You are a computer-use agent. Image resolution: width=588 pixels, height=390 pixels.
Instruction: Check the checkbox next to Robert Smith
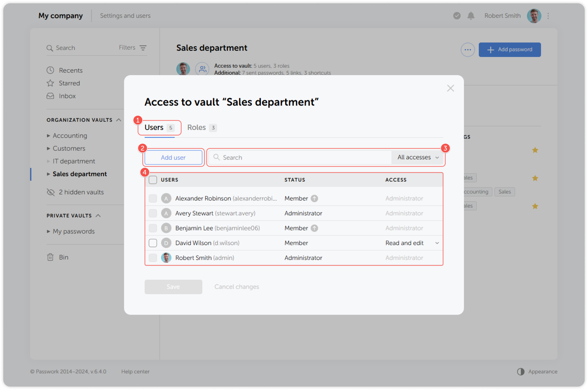point(153,258)
